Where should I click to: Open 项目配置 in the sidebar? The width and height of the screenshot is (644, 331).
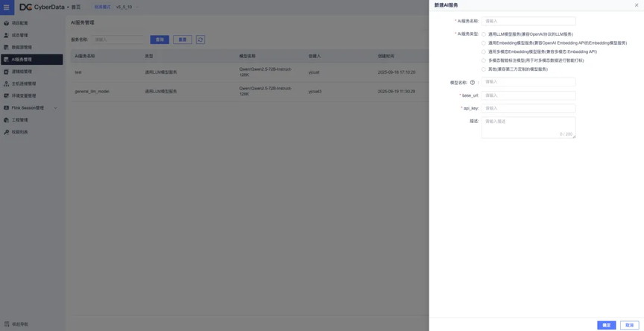point(31,23)
